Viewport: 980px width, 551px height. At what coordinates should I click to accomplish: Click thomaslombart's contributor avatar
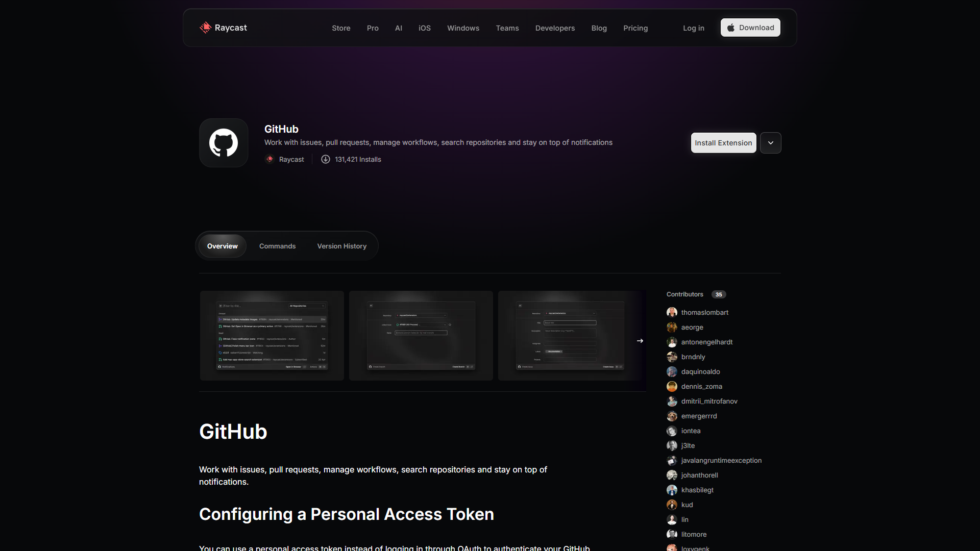pos(672,312)
